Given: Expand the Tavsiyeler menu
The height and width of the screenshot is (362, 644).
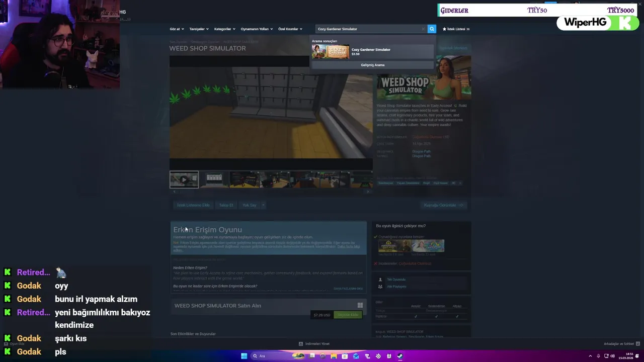Looking at the screenshot, I should (x=199, y=29).
